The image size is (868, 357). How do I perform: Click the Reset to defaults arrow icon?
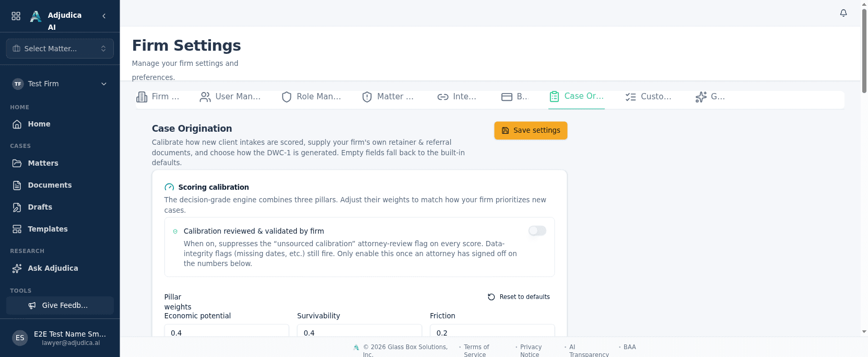[x=491, y=297]
